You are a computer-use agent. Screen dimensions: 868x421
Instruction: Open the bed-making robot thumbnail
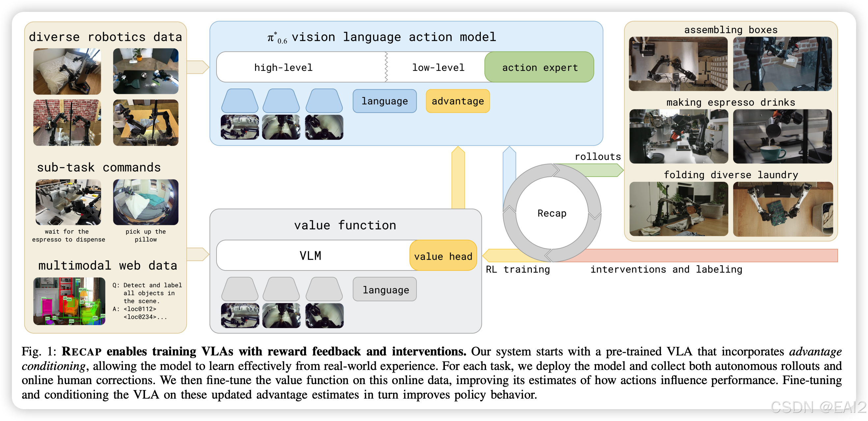tap(67, 71)
